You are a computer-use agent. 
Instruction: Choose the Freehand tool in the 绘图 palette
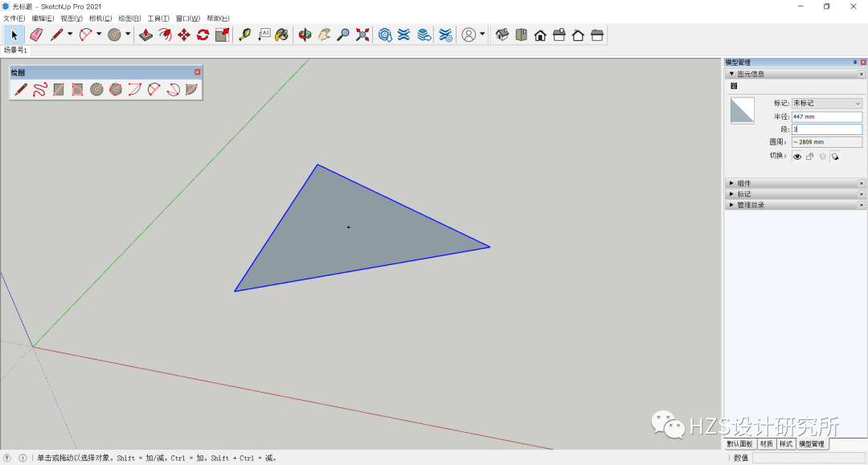pos(41,89)
